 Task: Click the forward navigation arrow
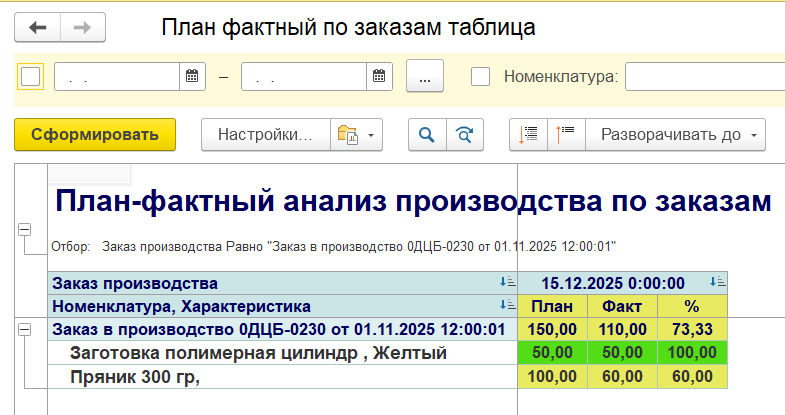(83, 27)
